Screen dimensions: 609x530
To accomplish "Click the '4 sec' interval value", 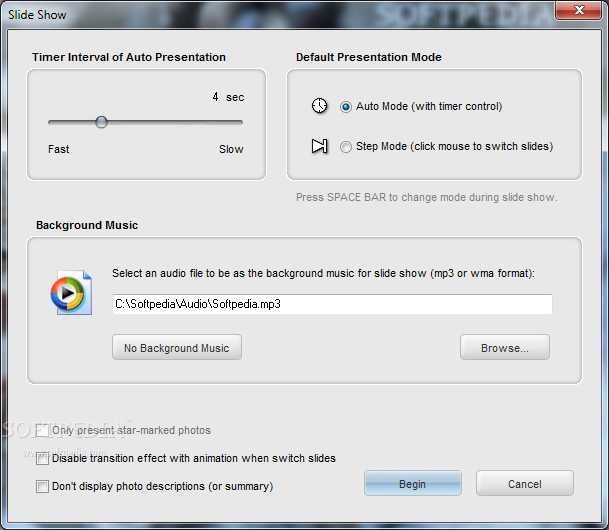I will (228, 97).
